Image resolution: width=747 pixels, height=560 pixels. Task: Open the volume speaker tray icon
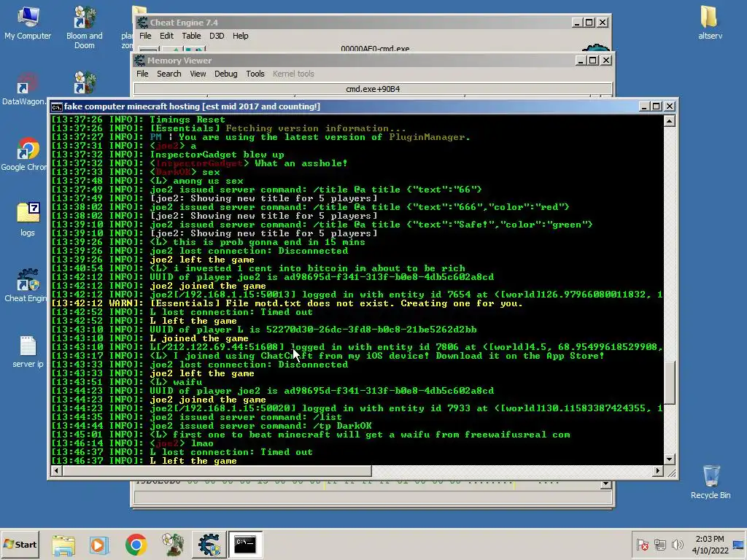click(x=677, y=545)
